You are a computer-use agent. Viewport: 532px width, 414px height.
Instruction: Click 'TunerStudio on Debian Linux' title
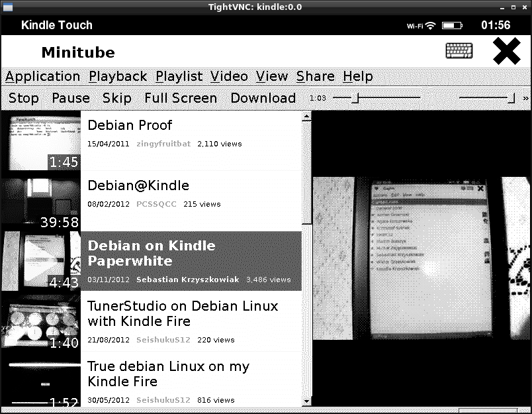[x=183, y=313]
